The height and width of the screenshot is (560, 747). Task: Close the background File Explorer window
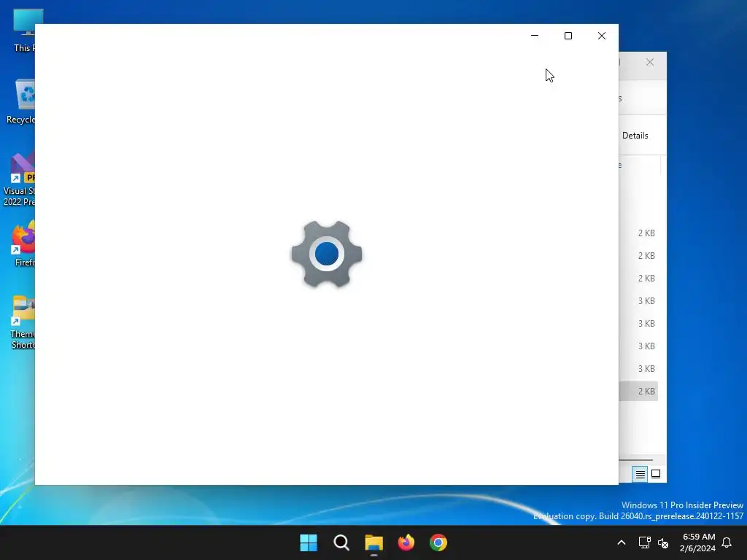tap(650, 63)
